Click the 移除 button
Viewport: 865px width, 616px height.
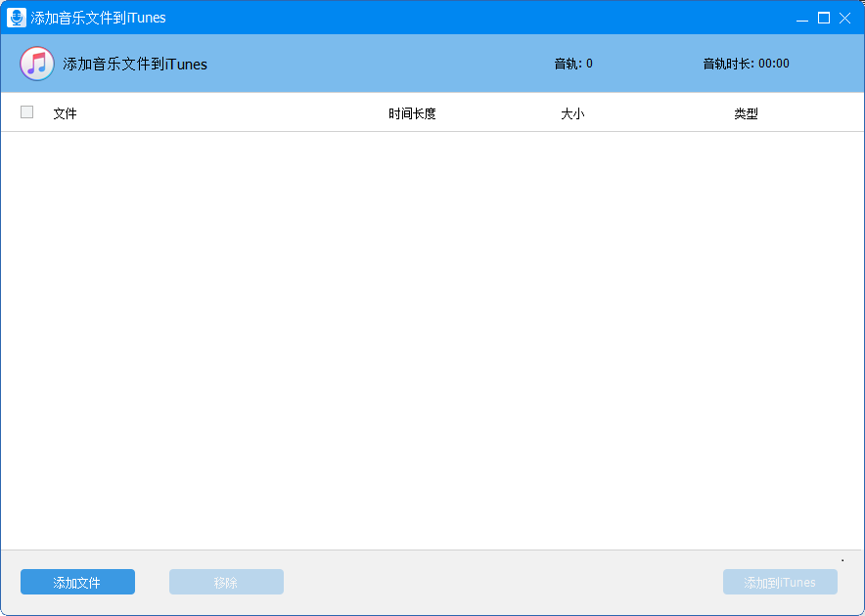point(226,582)
